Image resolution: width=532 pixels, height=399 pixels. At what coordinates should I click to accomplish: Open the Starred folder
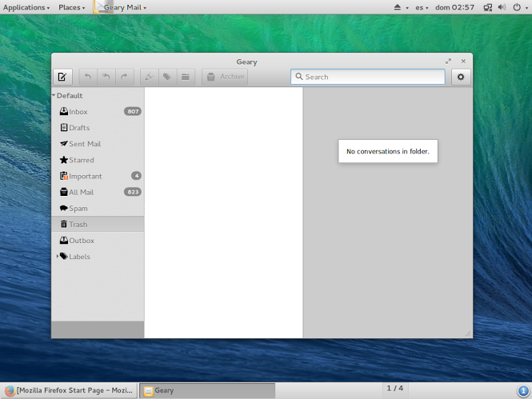pos(98,160)
